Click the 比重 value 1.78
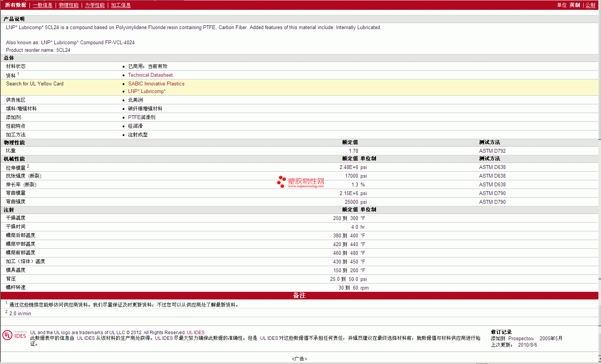The image size is (601, 364). (354, 151)
